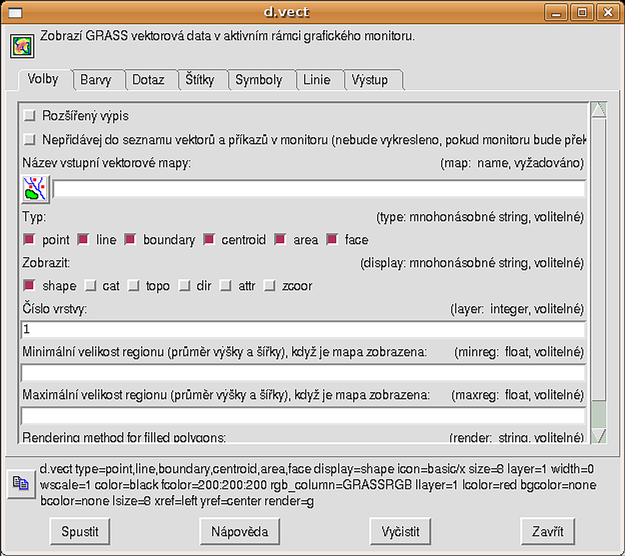Maximize the d.vect window
The height and width of the screenshot is (556, 625).
click(x=582, y=12)
